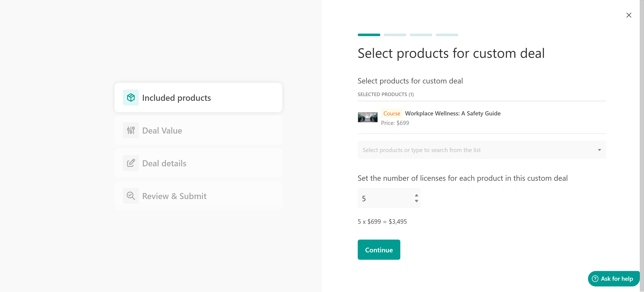Click the Ask for help button

616,279
